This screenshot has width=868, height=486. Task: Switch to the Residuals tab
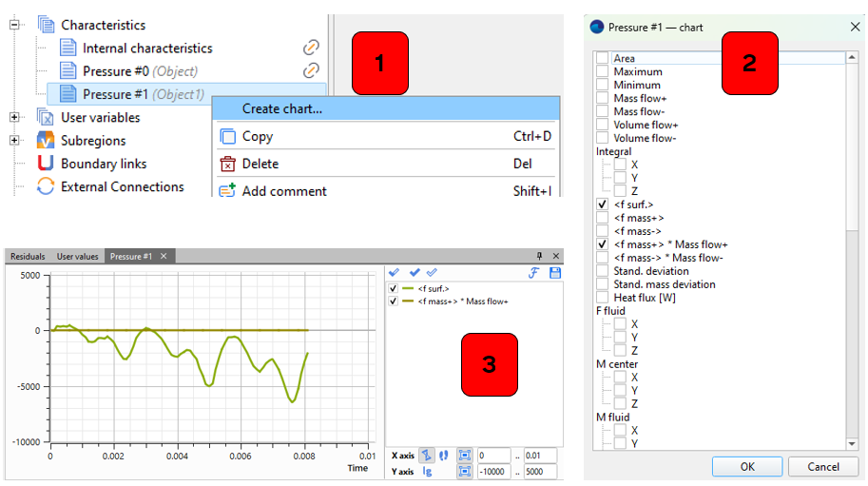28,257
